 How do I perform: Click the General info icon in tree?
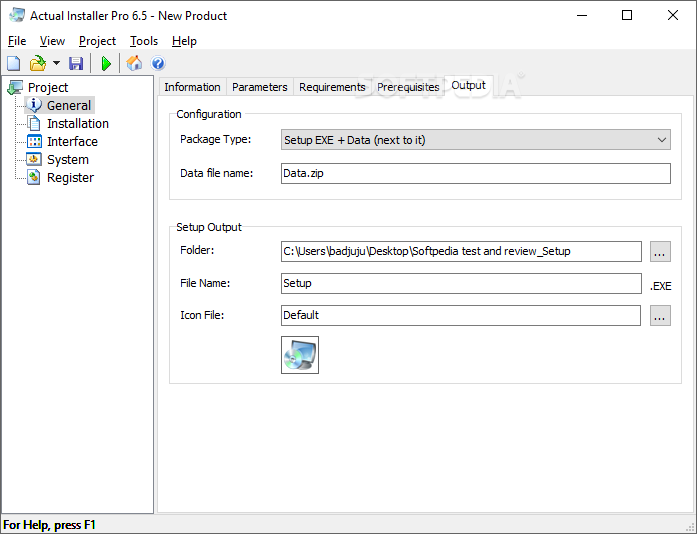point(34,105)
